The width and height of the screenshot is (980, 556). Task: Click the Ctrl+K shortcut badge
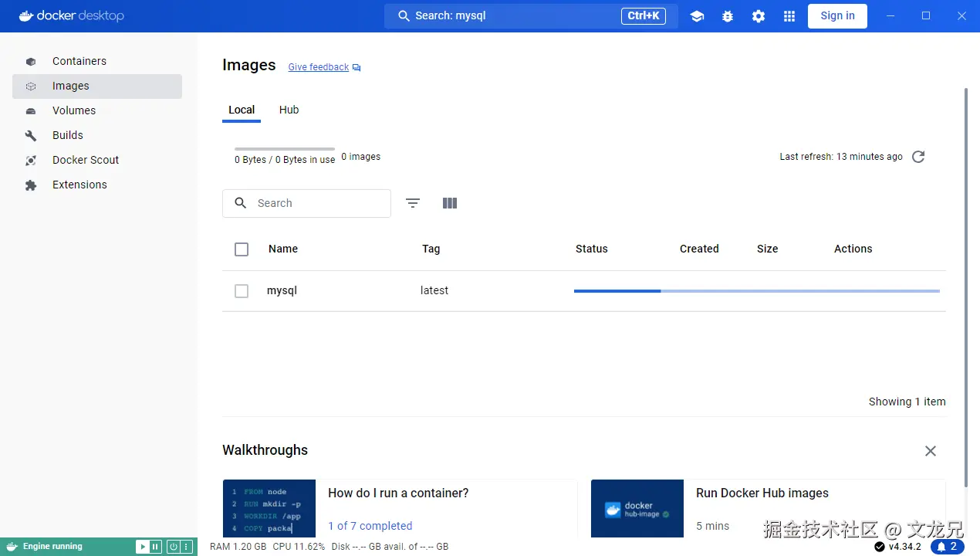point(644,15)
